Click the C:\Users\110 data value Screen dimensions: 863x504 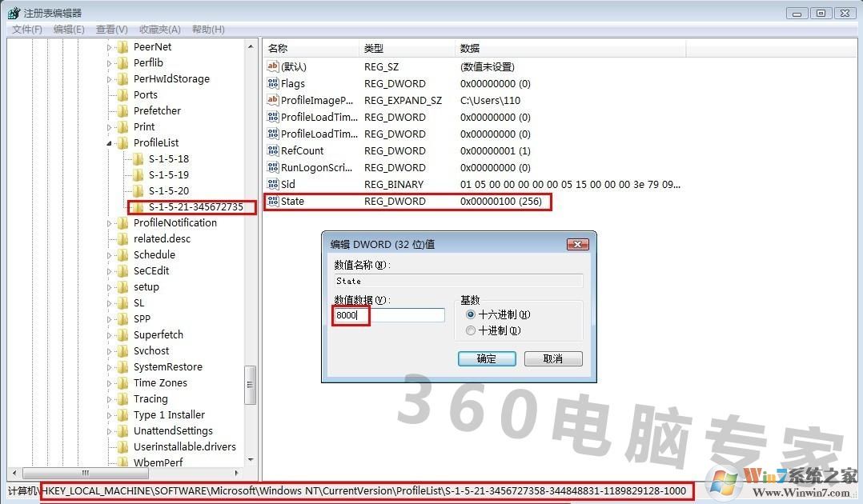[490, 100]
